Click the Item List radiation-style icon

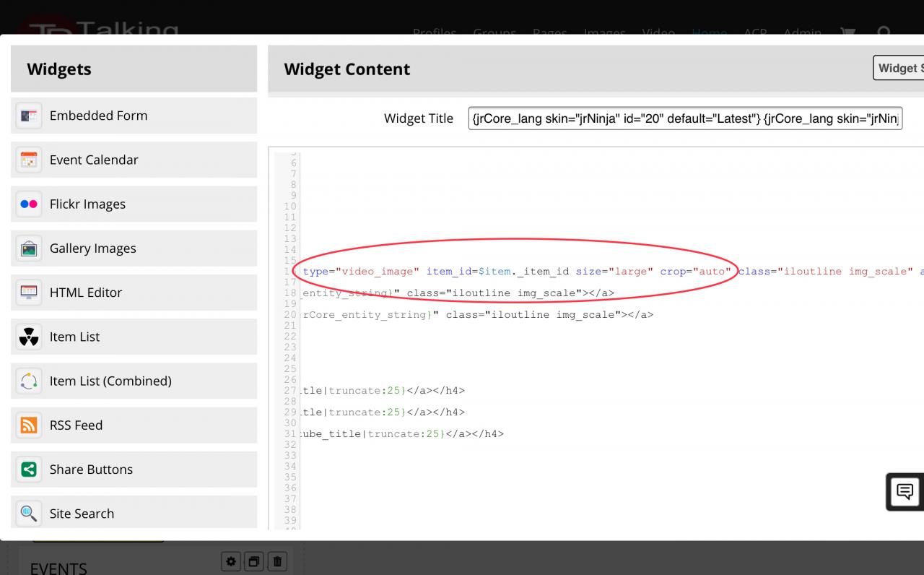29,337
